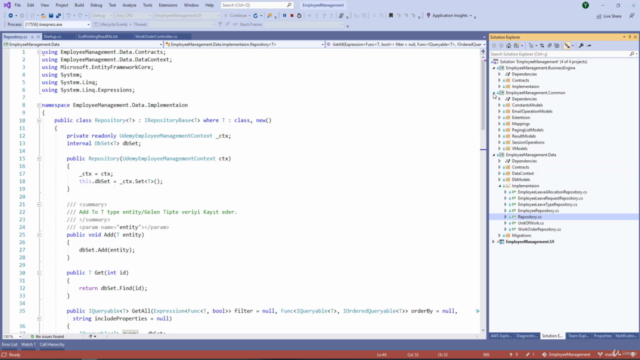Break All with the pause debugging icon
Image resolution: width=640 pixels, height=360 pixels.
[284, 16]
